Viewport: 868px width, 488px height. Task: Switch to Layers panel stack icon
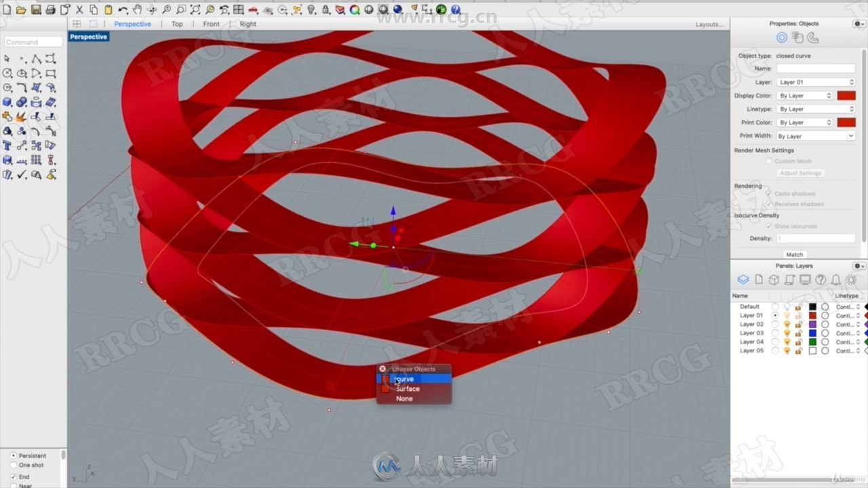tap(743, 280)
